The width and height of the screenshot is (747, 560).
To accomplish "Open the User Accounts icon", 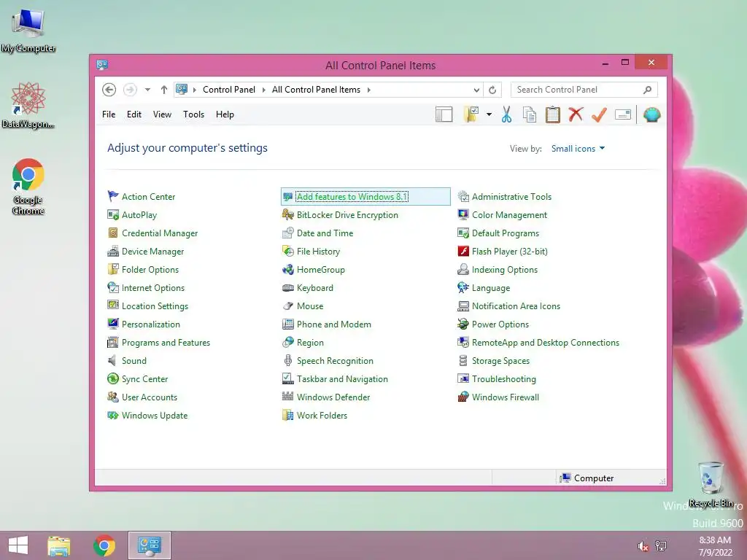I will point(113,397).
